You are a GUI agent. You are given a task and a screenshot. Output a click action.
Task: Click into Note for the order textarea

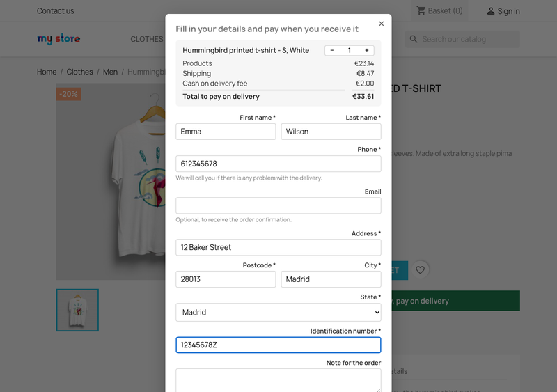click(x=278, y=380)
